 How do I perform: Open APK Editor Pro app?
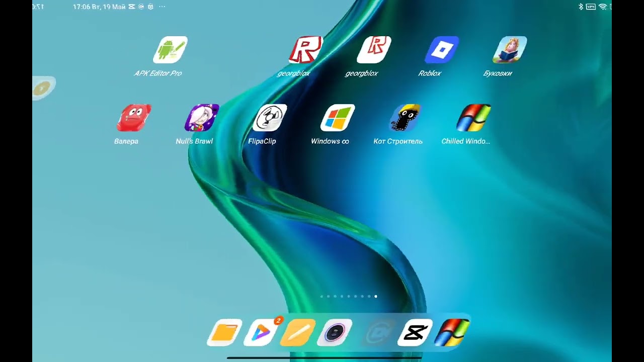(x=170, y=50)
